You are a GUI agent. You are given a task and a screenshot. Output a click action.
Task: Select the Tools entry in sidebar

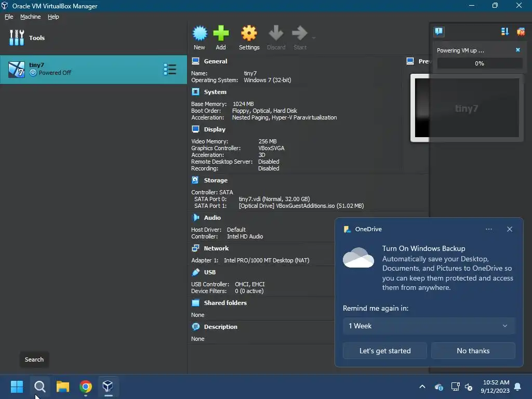(94, 37)
